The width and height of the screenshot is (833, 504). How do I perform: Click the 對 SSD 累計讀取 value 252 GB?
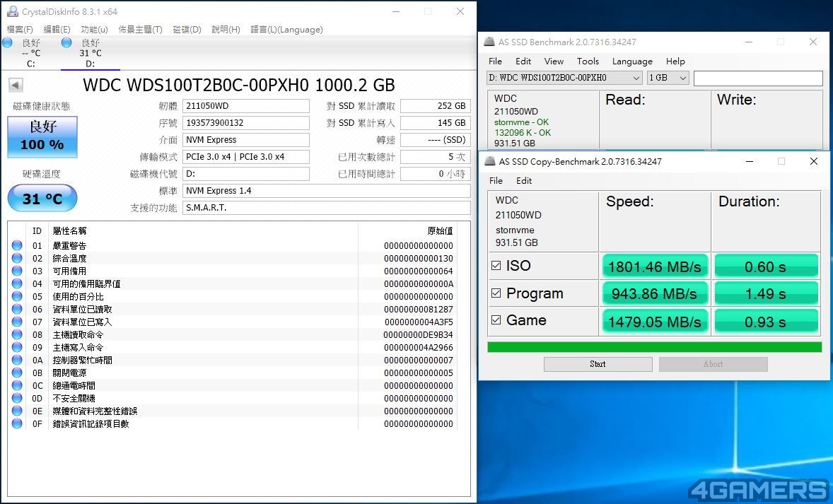436,106
